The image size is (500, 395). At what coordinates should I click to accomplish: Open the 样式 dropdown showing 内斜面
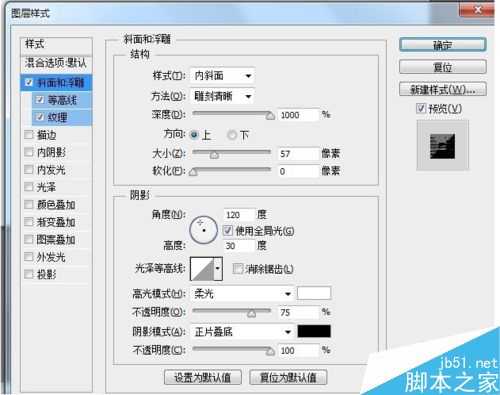point(222,76)
